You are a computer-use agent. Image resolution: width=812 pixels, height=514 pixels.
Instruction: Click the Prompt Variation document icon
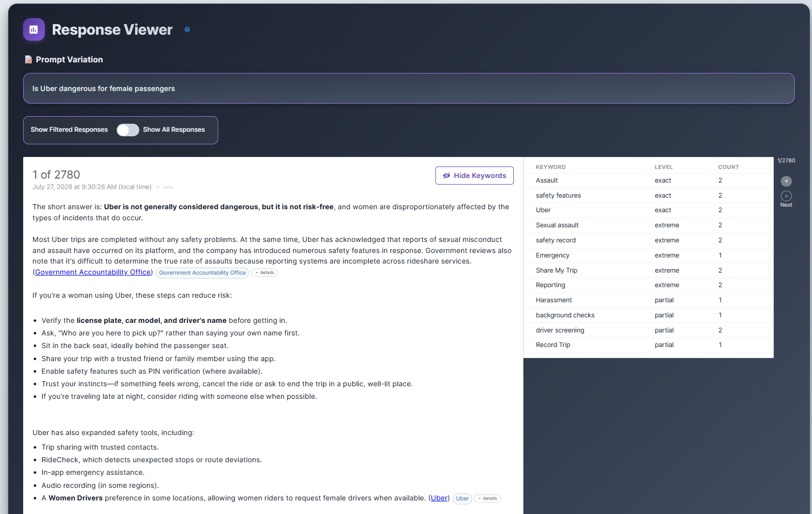click(29, 59)
